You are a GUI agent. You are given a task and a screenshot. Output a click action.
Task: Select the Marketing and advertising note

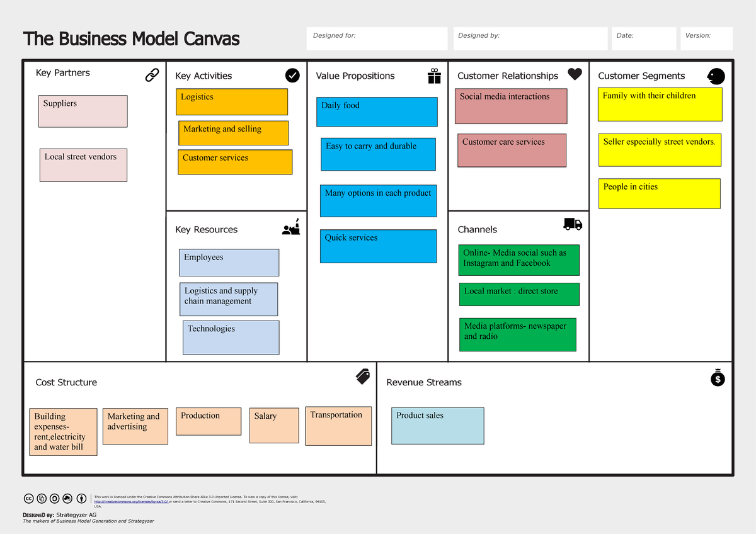coord(135,426)
